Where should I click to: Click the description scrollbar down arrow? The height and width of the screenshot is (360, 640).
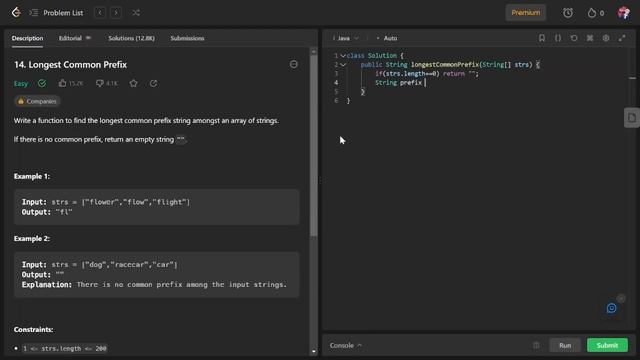click(x=313, y=351)
